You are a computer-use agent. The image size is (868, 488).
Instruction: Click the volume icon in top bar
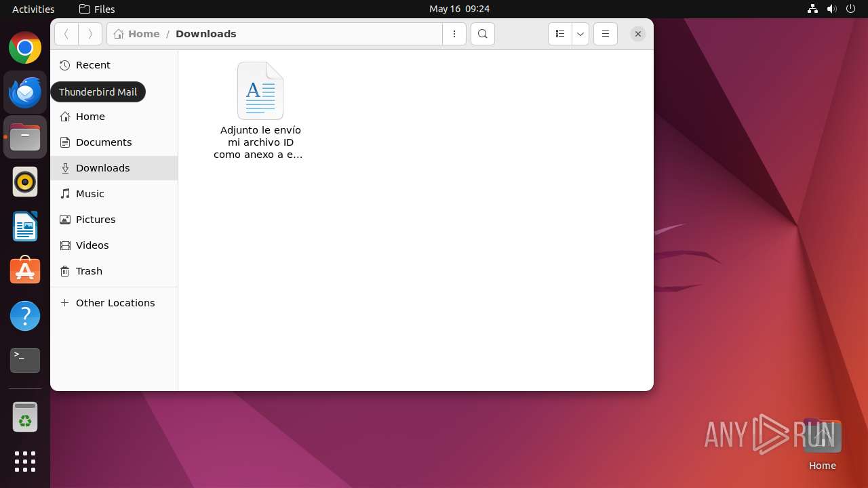pyautogui.click(x=832, y=9)
